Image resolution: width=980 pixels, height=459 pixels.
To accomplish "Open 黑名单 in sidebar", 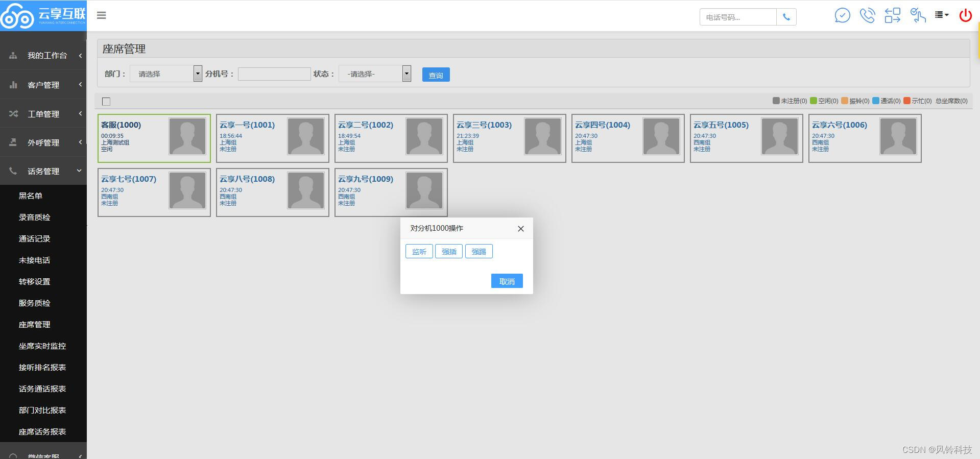I will (31, 196).
